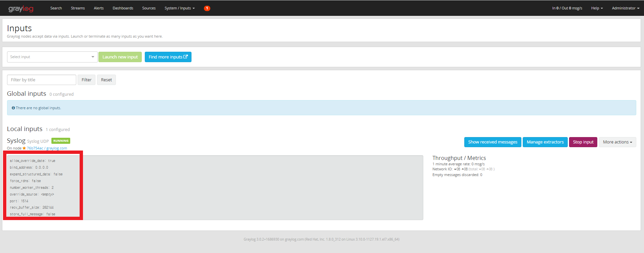Expand the More actions dropdown
Screen dimensions: 644x253
[x=617, y=142]
